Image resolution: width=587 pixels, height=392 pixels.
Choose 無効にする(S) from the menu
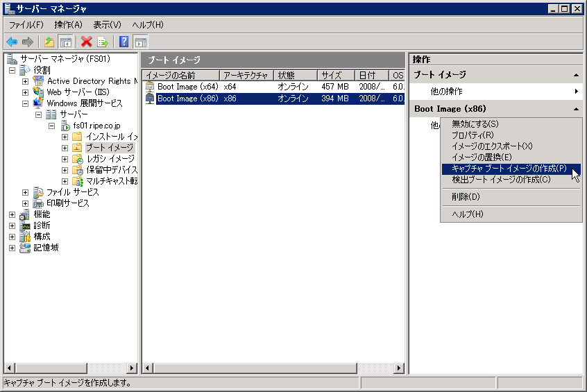tap(511, 124)
